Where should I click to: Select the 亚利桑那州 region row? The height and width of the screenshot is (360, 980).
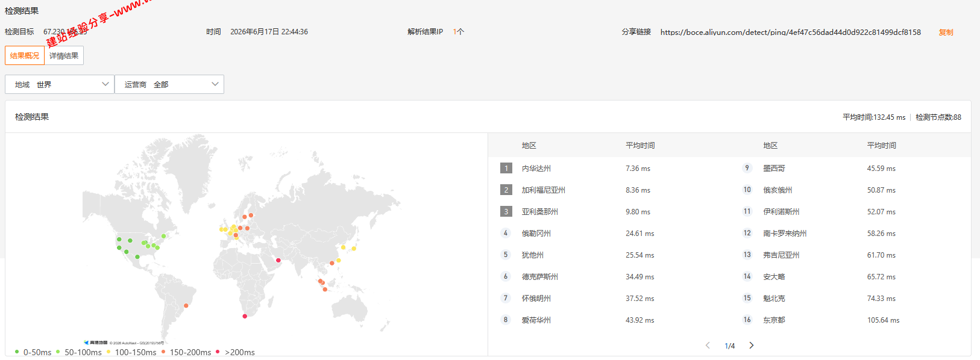609,211
